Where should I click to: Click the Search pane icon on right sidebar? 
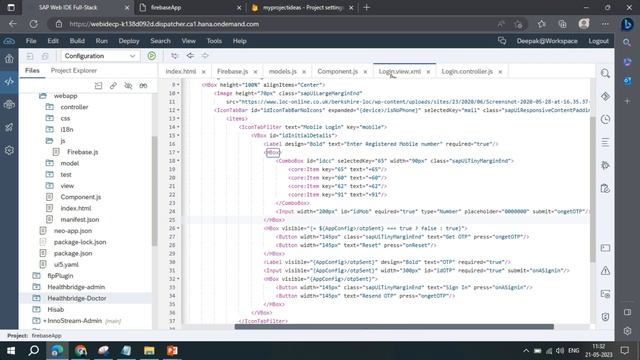tap(605, 73)
